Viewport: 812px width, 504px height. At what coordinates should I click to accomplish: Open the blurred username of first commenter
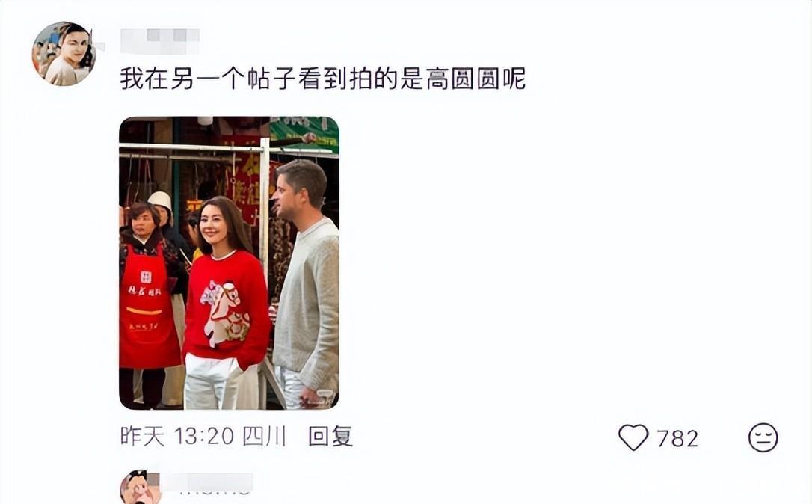pos(160,41)
